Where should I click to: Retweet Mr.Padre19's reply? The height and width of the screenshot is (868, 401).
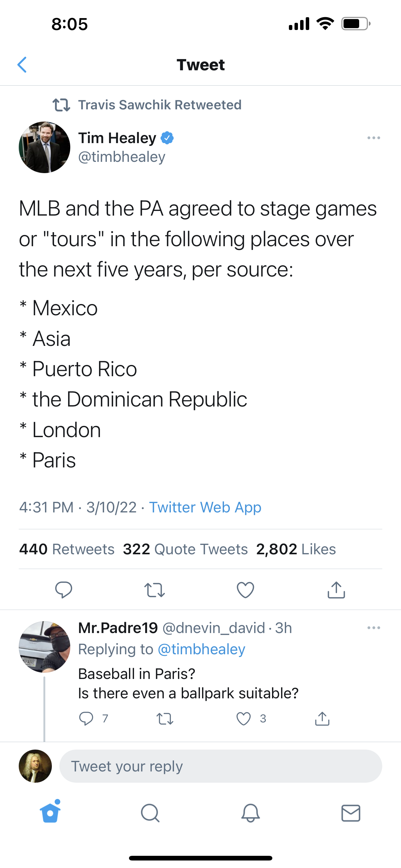coord(165,719)
